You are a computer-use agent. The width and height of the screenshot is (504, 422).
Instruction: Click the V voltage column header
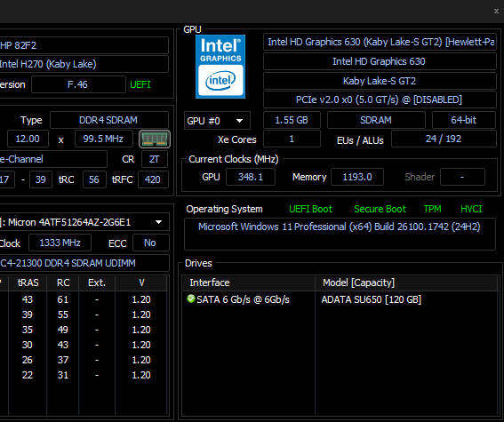point(141,283)
